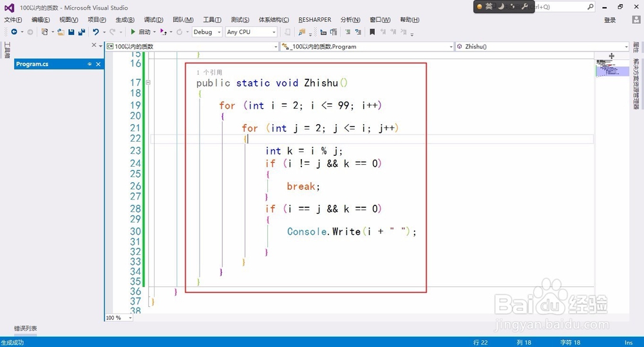
Task: Click the IME wrench settings icon
Action: coord(525,6)
